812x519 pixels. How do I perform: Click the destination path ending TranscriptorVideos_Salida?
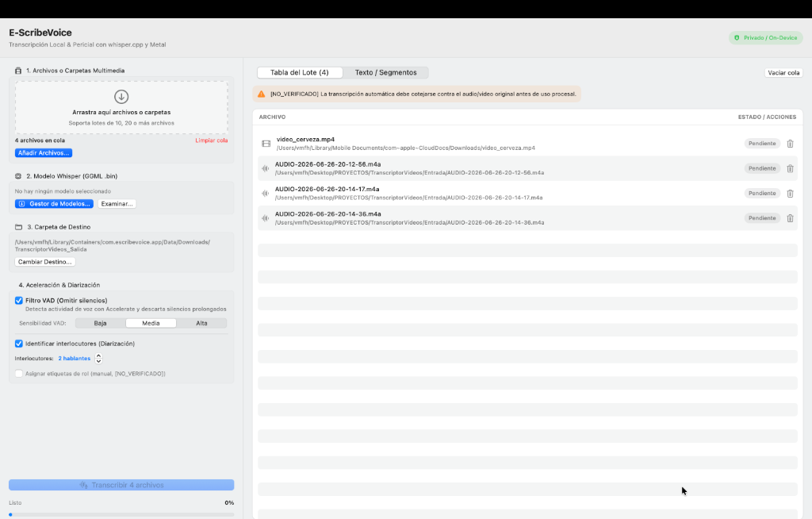[x=113, y=246]
